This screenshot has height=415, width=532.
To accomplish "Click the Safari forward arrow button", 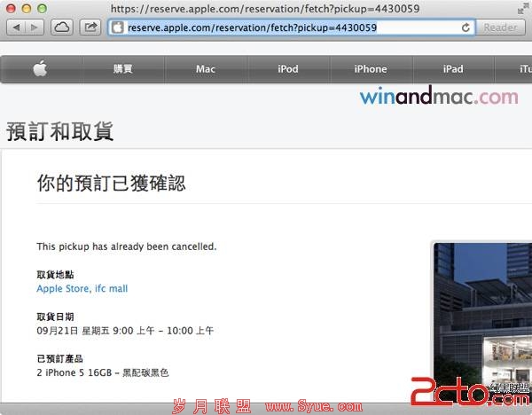I will (35, 27).
